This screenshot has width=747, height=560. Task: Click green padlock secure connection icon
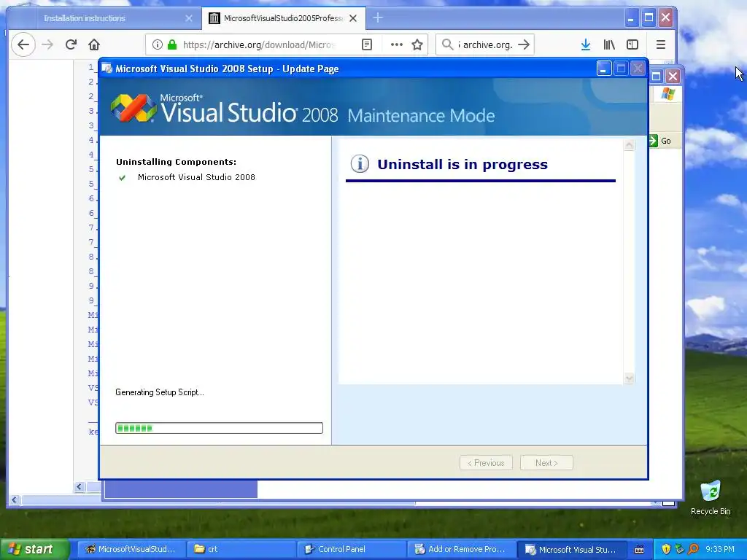(x=172, y=44)
